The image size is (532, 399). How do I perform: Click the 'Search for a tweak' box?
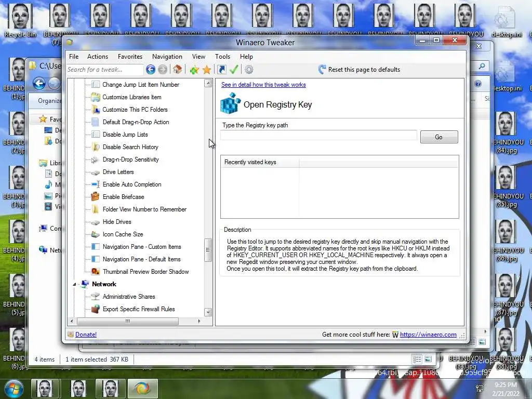[105, 70]
